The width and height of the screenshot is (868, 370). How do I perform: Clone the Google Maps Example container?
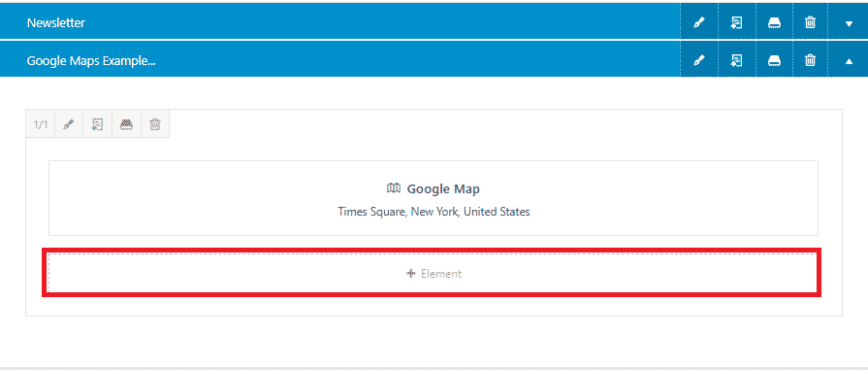point(736,60)
